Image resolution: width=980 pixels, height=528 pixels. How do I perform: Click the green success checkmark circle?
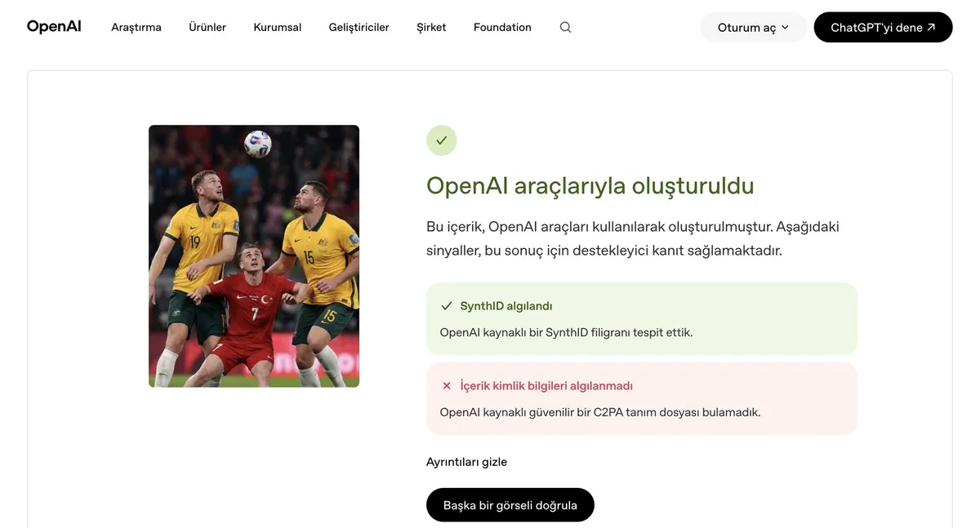pyautogui.click(x=442, y=140)
